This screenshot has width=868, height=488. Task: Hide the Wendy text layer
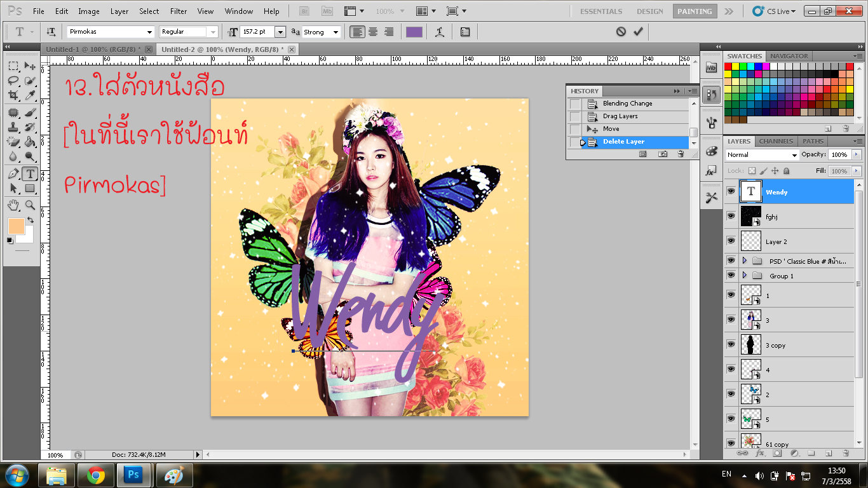click(731, 191)
